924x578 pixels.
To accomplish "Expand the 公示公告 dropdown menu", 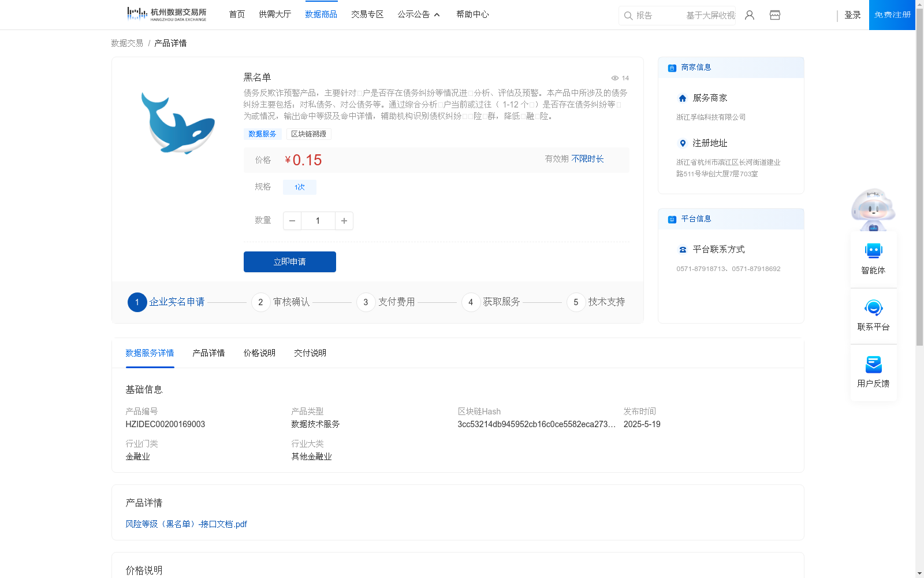I will tap(419, 14).
